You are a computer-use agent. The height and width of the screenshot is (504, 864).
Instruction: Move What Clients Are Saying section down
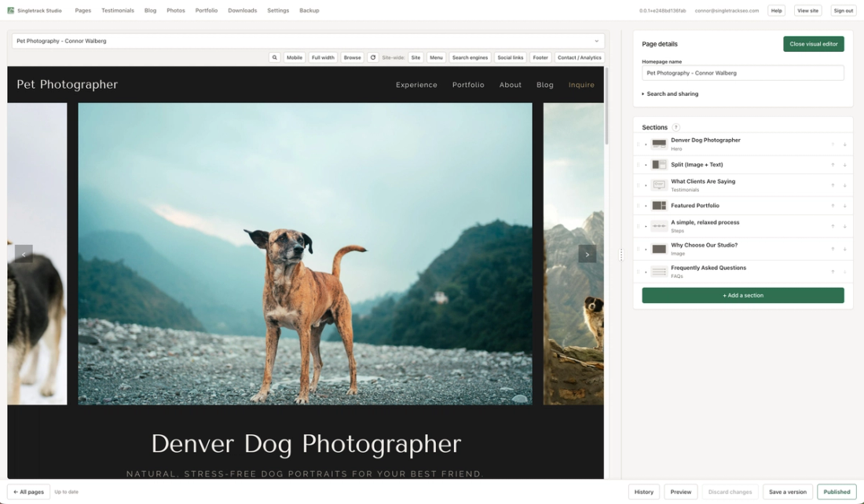844,185
